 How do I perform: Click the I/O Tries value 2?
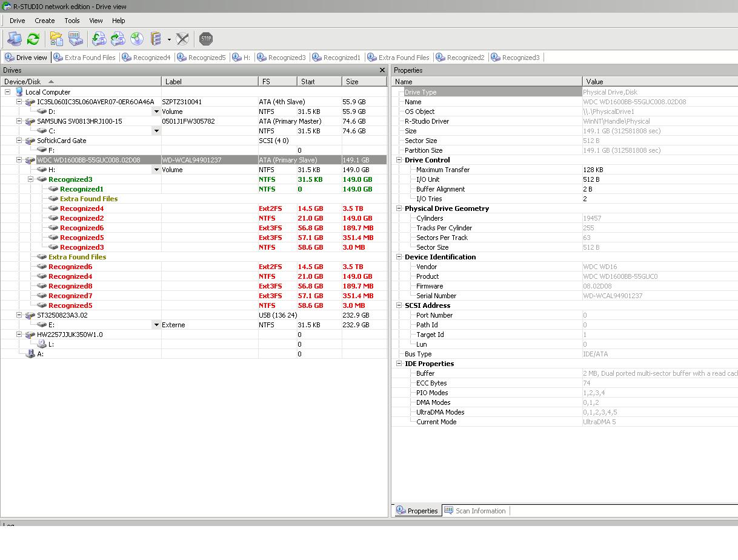click(585, 199)
